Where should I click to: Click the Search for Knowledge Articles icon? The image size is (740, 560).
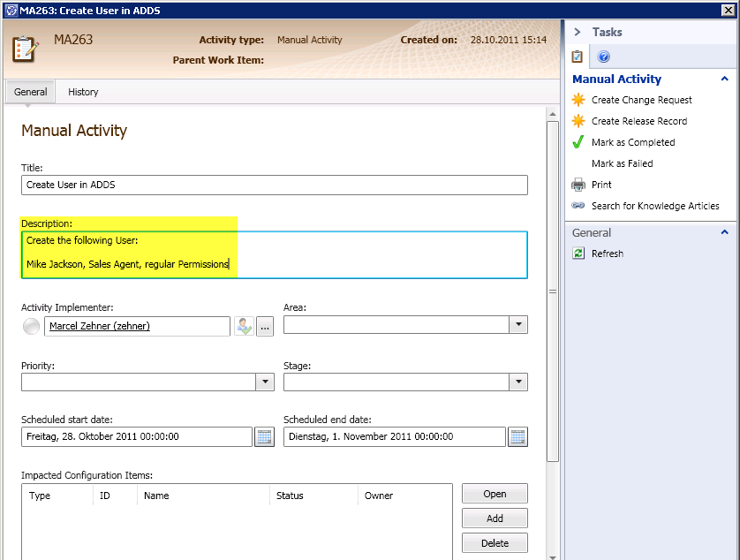578,206
